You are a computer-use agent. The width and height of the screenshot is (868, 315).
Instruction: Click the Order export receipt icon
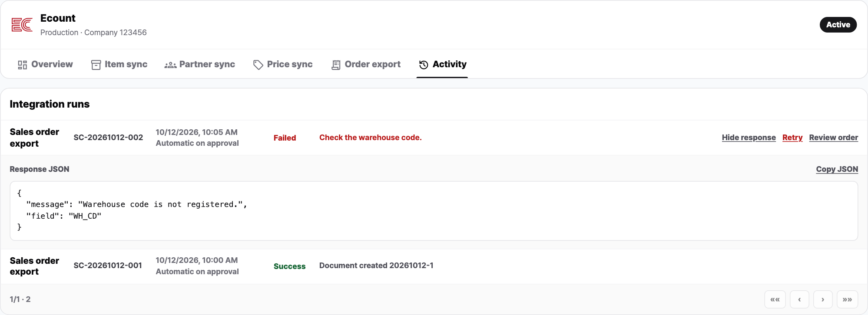[x=336, y=65]
